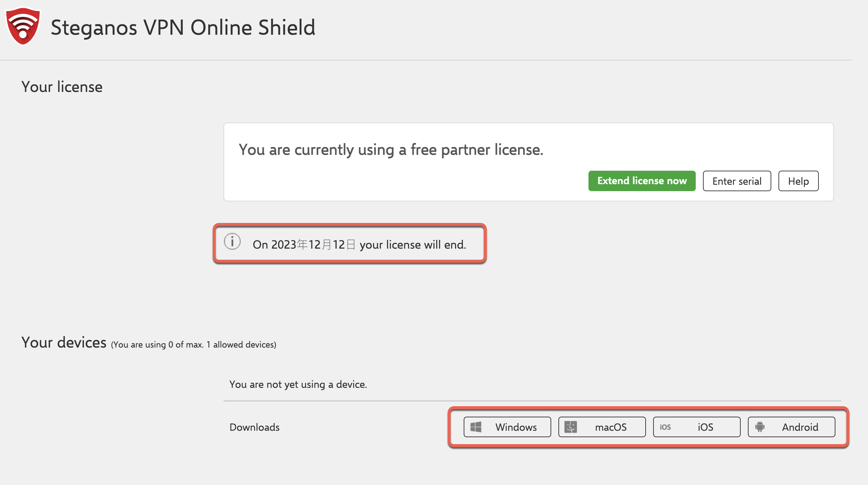Click the Windows logo icon in Downloads
Image resolution: width=868 pixels, height=485 pixels.
coord(476,427)
